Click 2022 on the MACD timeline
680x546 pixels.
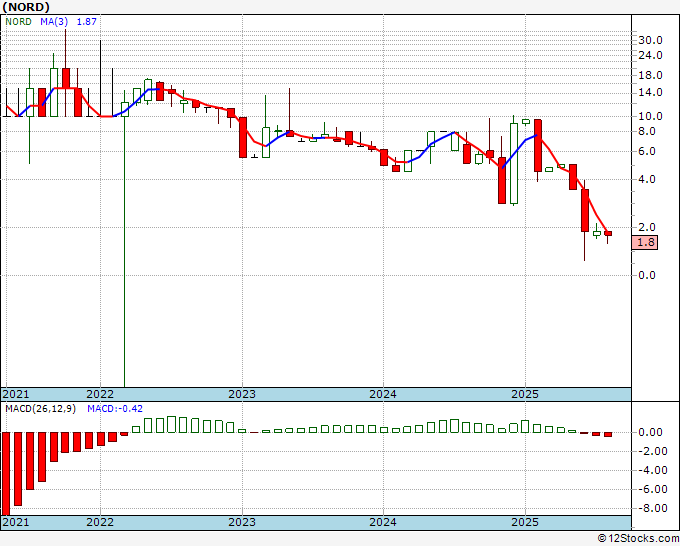click(100, 522)
